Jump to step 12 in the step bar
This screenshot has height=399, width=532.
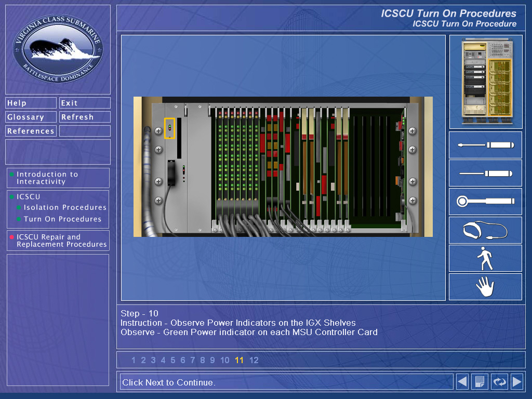[254, 361]
